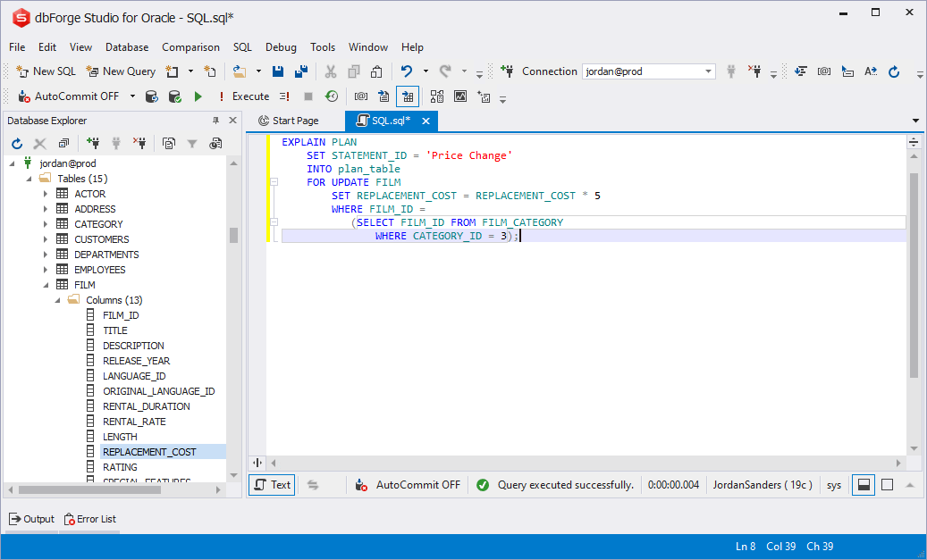The width and height of the screenshot is (927, 560).
Task: Open a new database connection in Database Explorer
Action: click(93, 143)
